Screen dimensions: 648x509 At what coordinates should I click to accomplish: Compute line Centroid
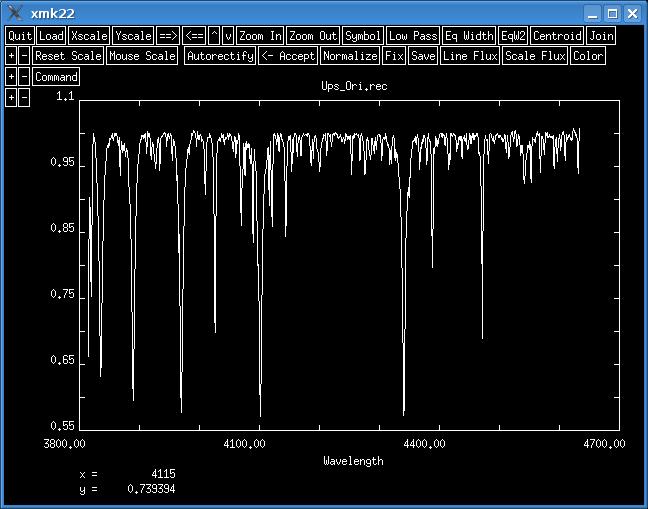pyautogui.click(x=557, y=36)
